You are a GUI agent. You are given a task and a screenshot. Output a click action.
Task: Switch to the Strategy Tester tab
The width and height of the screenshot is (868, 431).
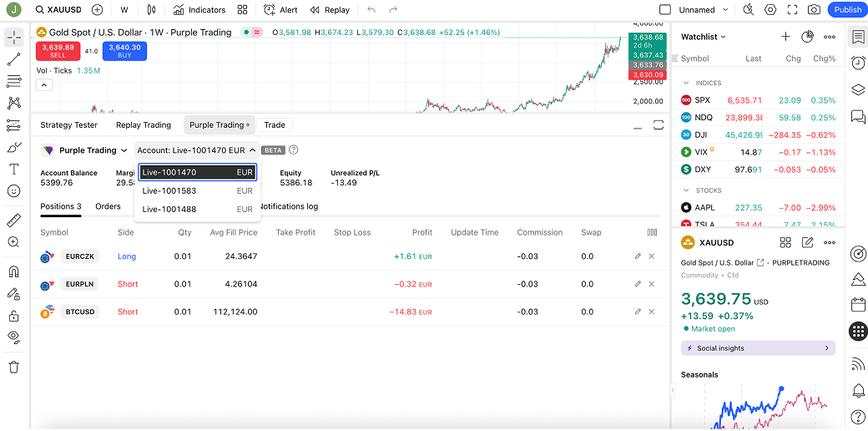(x=69, y=124)
